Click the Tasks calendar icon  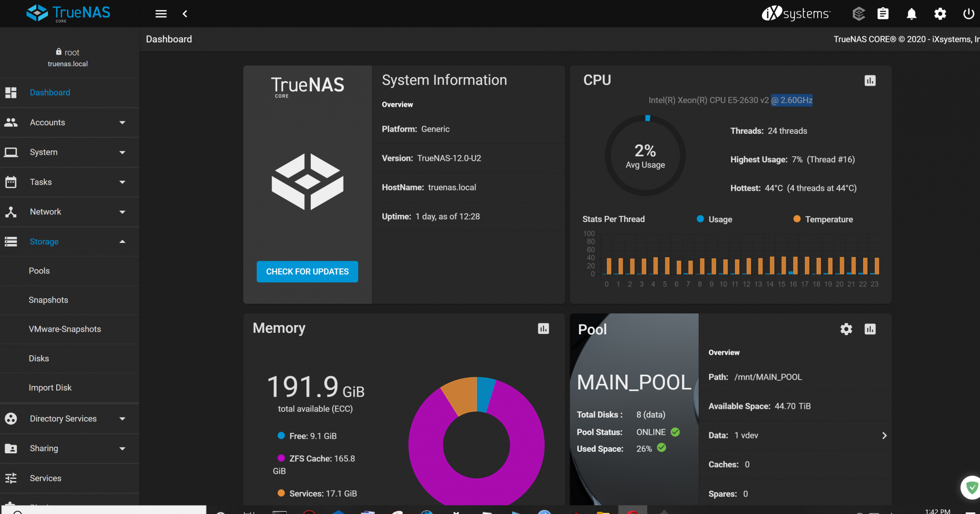pyautogui.click(x=11, y=182)
